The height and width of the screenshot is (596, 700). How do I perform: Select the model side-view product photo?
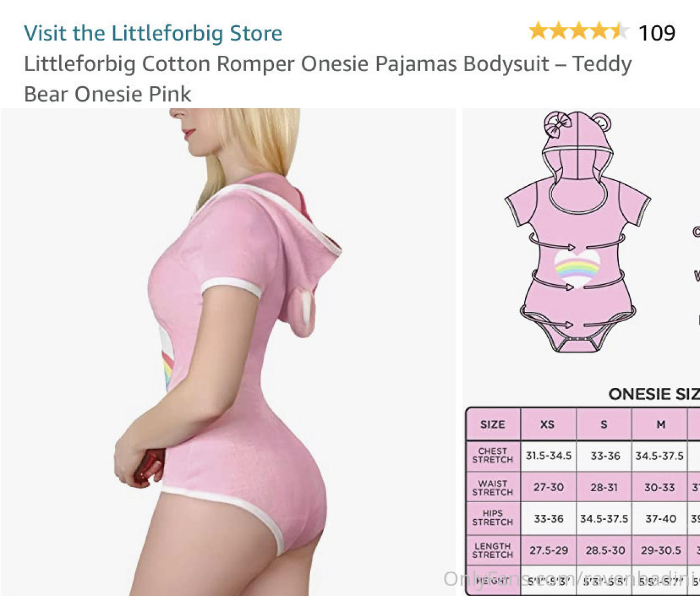228,352
